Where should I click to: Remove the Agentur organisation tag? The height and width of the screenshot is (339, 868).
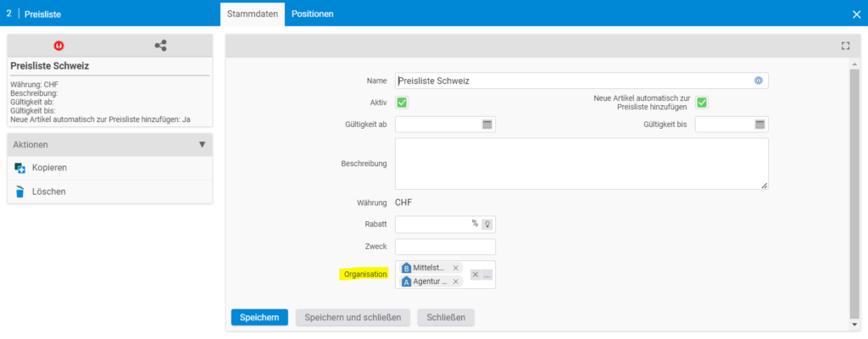pos(455,281)
